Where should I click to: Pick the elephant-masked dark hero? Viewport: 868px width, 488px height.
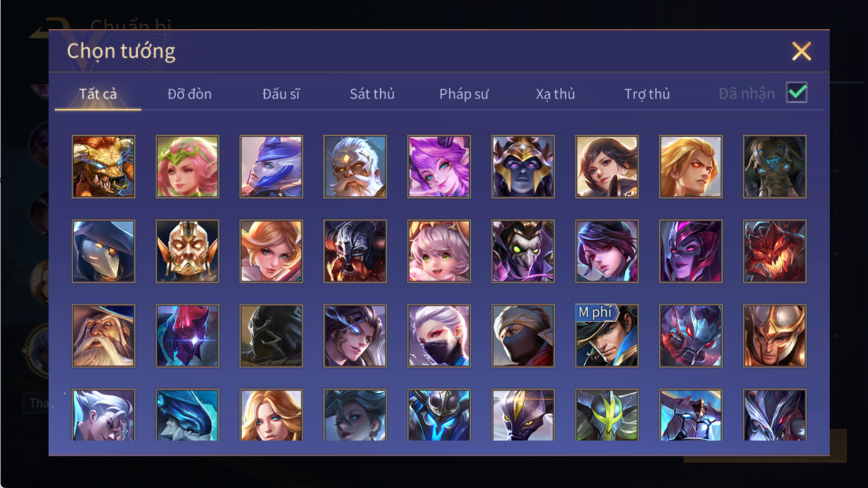coord(774,167)
